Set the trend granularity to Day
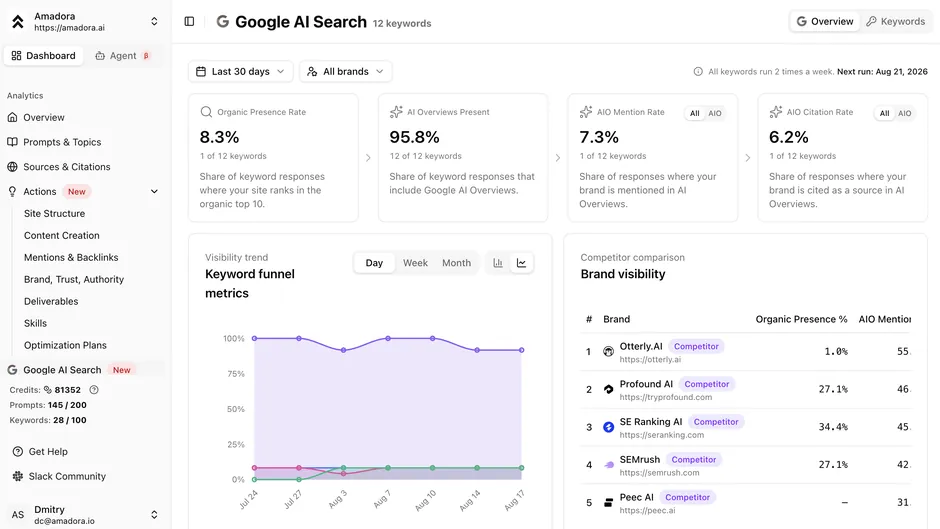 point(374,263)
